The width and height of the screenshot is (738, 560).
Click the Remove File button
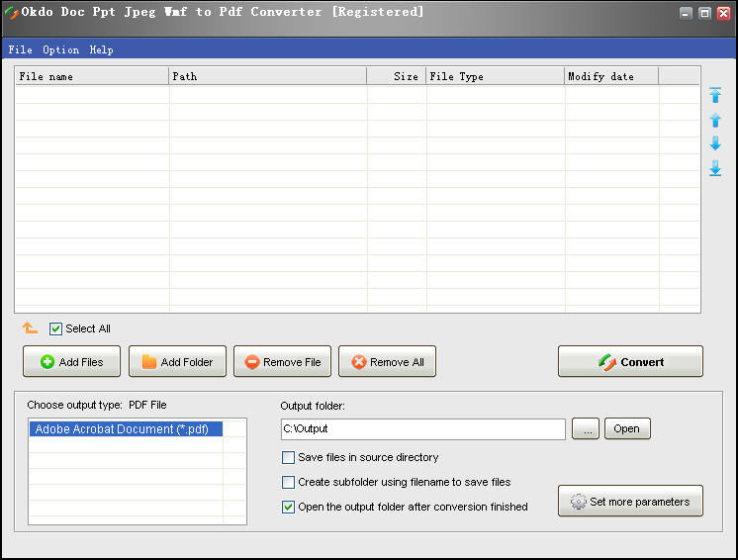pyautogui.click(x=282, y=361)
